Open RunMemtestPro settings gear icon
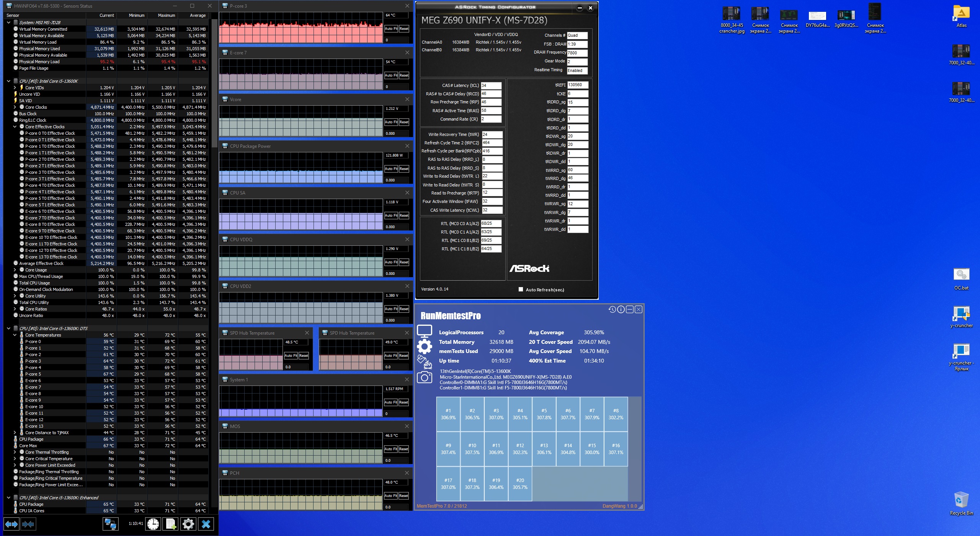This screenshot has width=980, height=536. point(425,346)
